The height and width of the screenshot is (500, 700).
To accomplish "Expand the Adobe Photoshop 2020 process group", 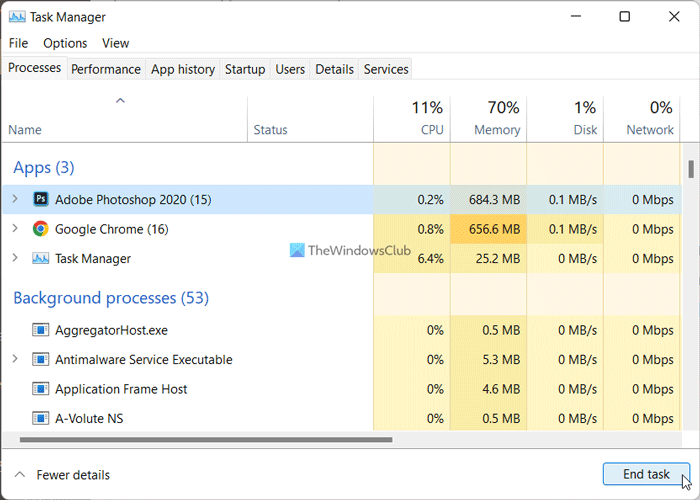I will tap(15, 199).
